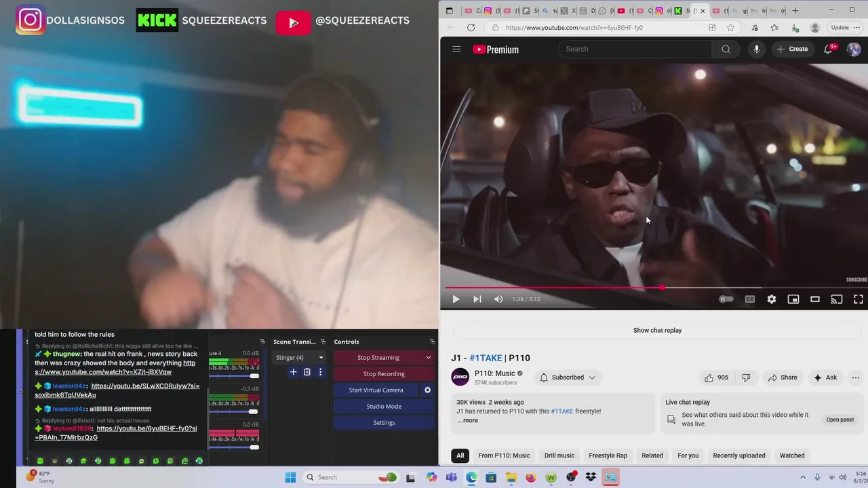The image size is (868, 488).
Task: Open YouTube account avatar menu
Action: pyautogui.click(x=854, y=49)
